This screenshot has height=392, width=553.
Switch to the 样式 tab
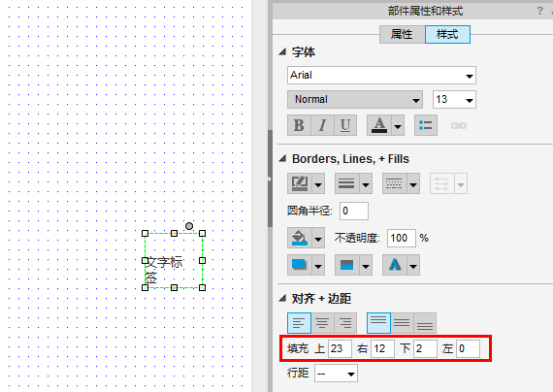(x=447, y=35)
